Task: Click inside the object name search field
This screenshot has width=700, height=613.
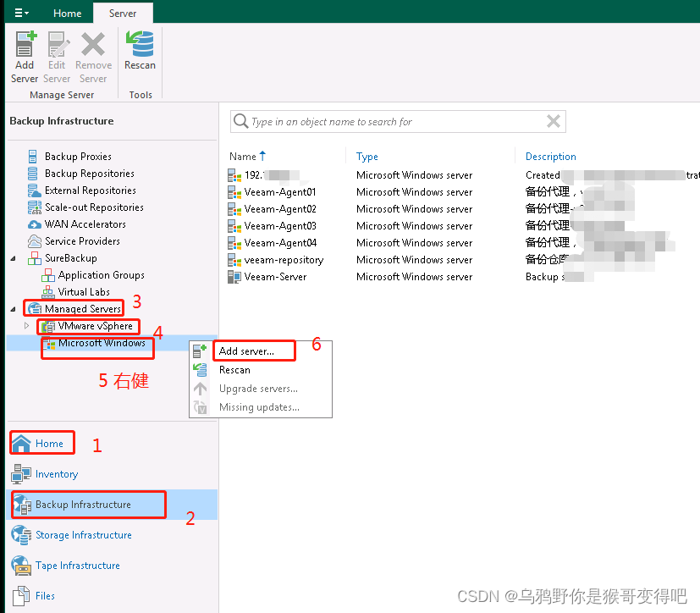Action: click(x=397, y=121)
